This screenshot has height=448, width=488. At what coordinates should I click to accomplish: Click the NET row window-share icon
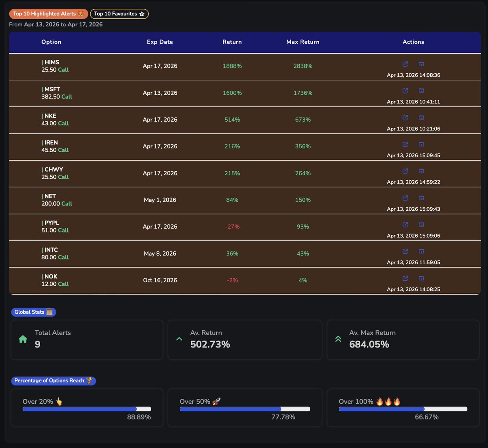[421, 198]
